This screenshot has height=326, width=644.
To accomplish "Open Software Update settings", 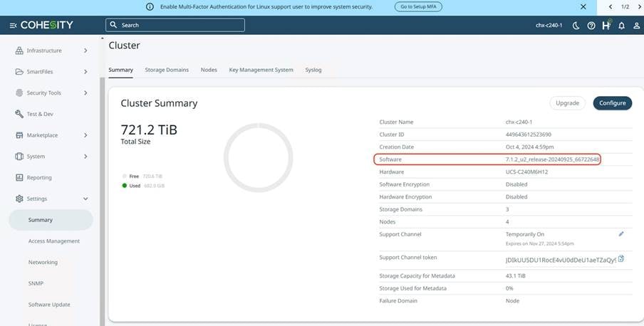I will coord(49,305).
